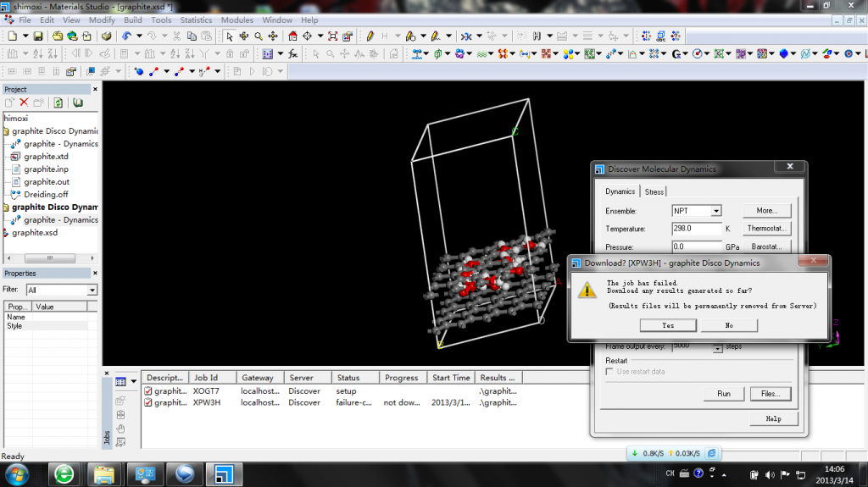
Task: Select the Sketch Atom pencil tool
Action: pos(370,36)
